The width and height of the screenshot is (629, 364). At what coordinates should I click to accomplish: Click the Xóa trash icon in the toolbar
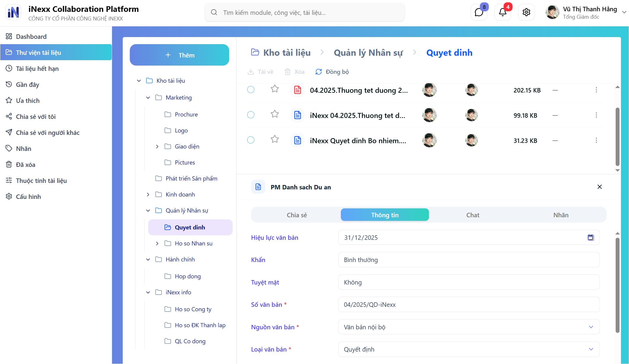(287, 71)
